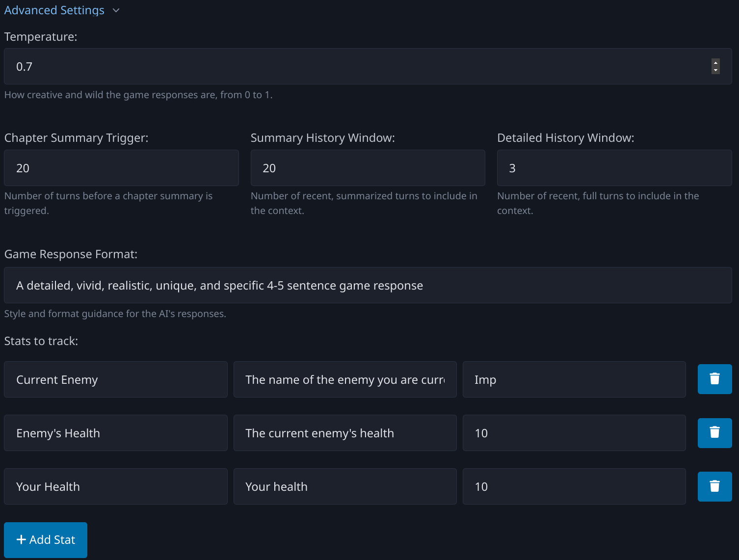The width and height of the screenshot is (739, 560).
Task: Decrease Temperature with the down stepper arrow
Action: tap(715, 70)
